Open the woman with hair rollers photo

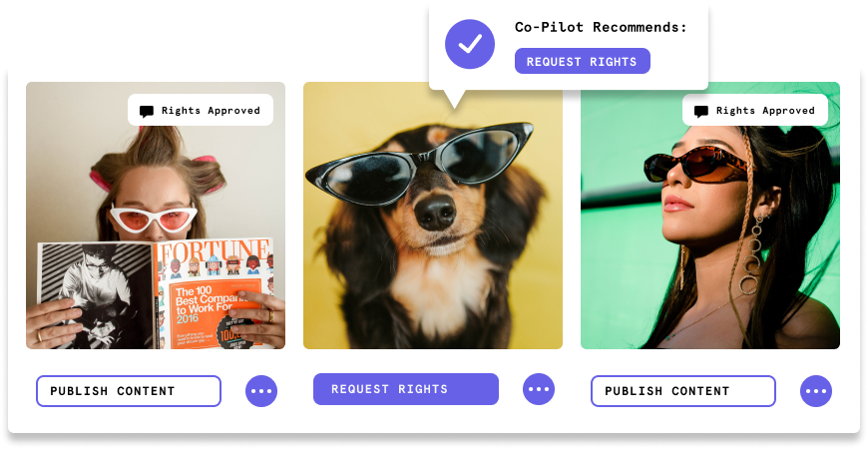(156, 216)
